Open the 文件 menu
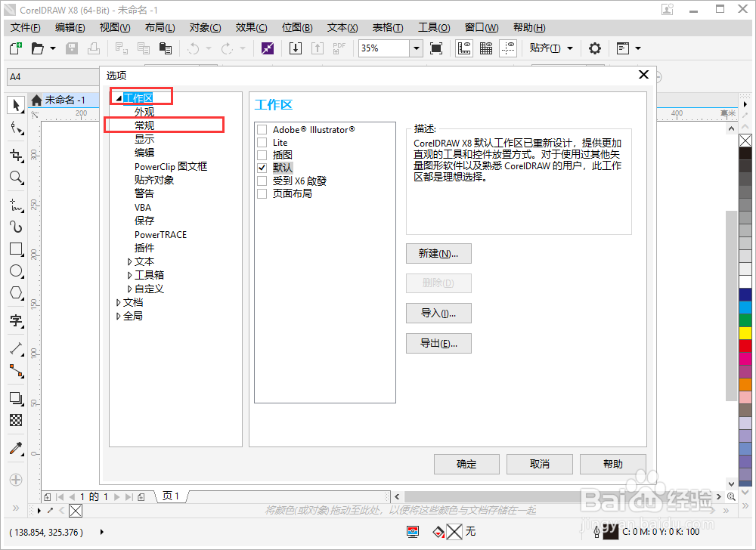Image resolution: width=756 pixels, height=550 pixels. 26,27
